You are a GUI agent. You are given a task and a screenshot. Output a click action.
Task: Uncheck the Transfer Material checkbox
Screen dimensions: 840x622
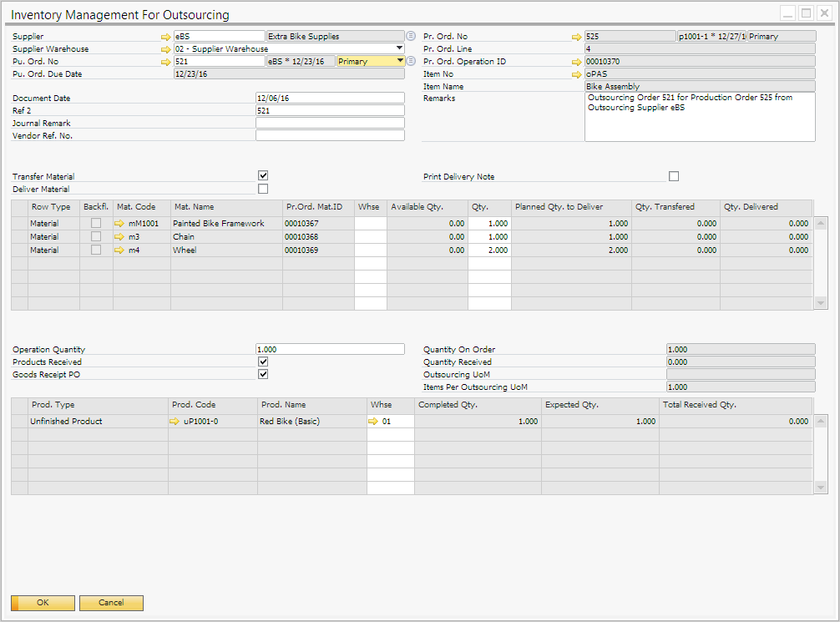[x=263, y=176]
